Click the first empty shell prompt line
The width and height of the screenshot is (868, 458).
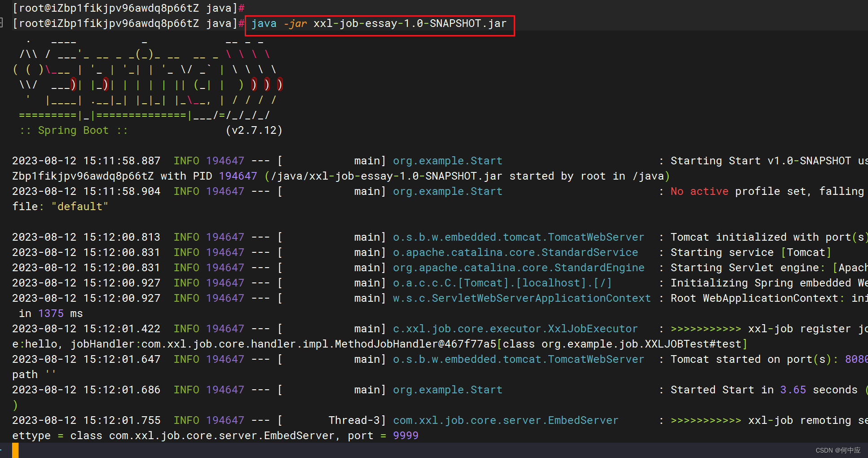(128, 8)
